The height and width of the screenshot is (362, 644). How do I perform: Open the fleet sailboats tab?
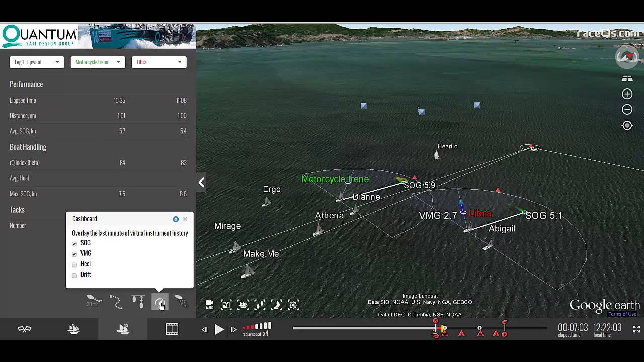tap(74, 329)
